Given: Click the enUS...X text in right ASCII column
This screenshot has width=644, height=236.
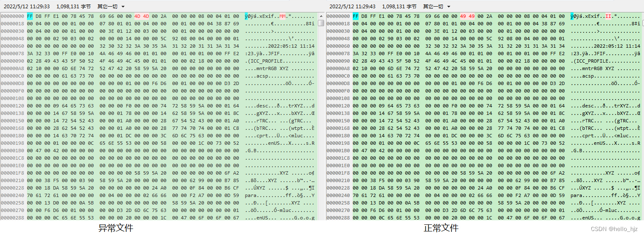Looking at the screenshot, I should click(605, 143).
